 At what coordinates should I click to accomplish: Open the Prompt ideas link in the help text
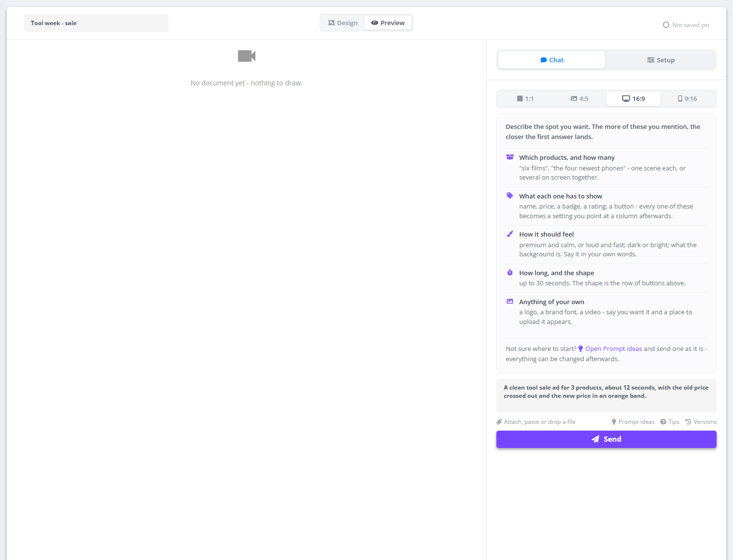tap(610, 349)
